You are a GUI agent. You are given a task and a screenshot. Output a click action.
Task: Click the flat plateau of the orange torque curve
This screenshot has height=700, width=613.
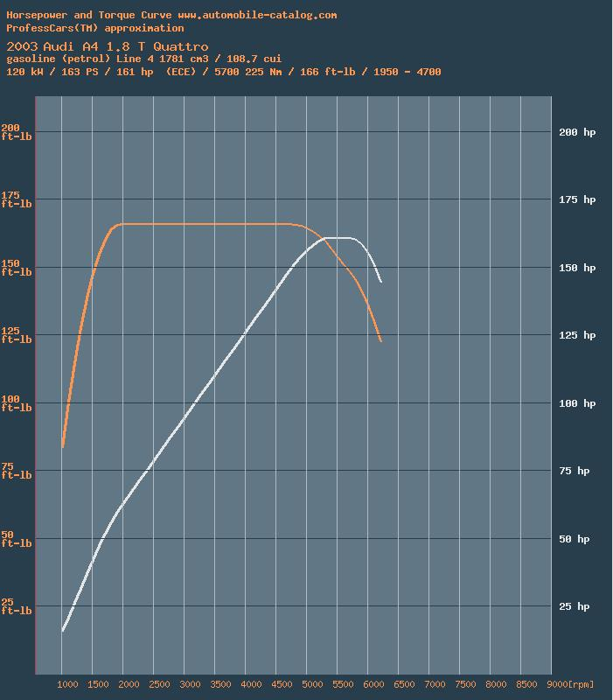210,224
